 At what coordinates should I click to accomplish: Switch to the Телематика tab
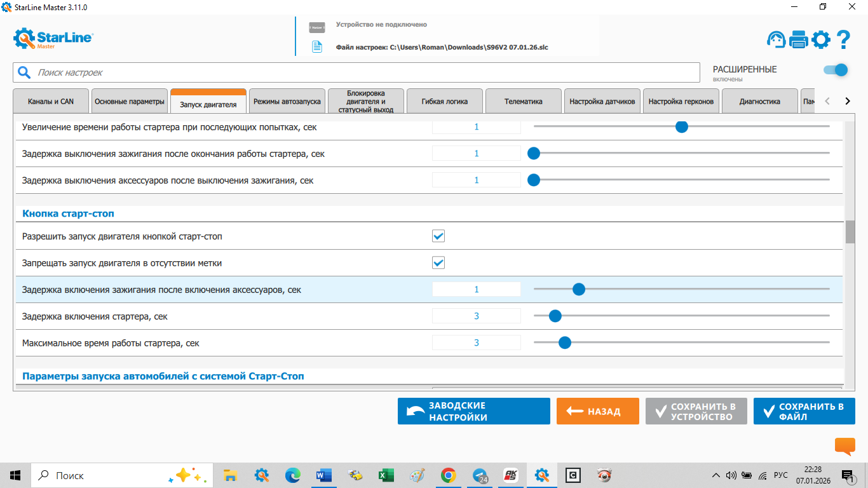pyautogui.click(x=523, y=101)
